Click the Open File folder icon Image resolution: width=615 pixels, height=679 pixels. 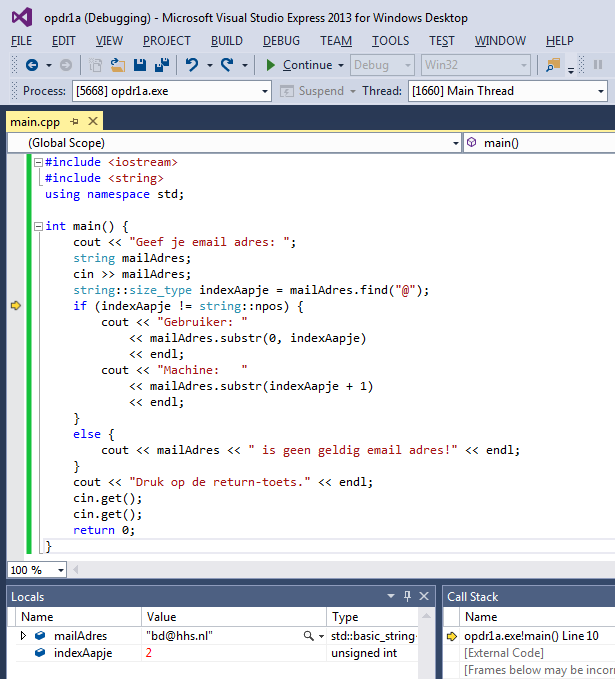pyautogui.click(x=117, y=65)
